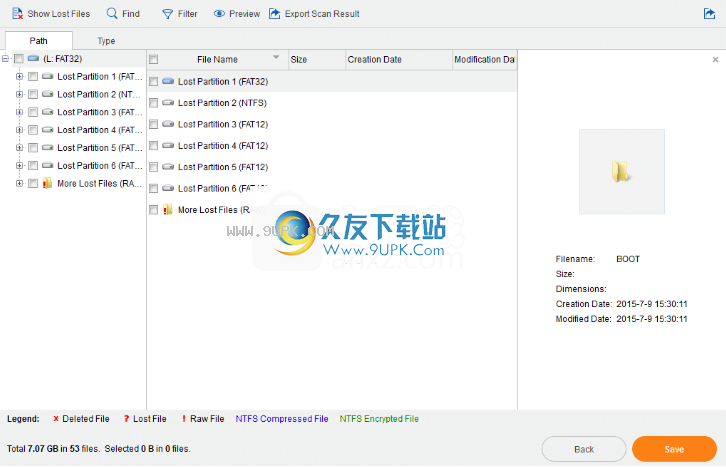Sort by Size column header

tap(317, 60)
